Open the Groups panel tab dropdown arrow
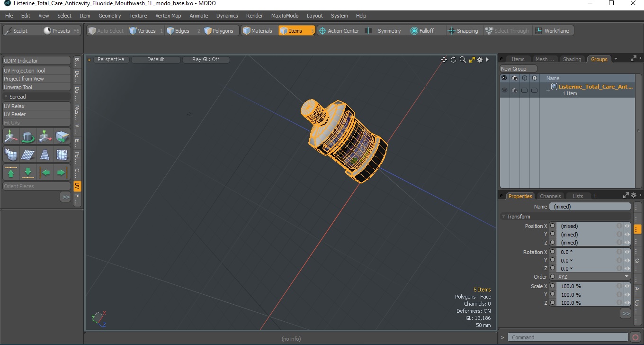The height and width of the screenshot is (345, 644). click(x=616, y=59)
